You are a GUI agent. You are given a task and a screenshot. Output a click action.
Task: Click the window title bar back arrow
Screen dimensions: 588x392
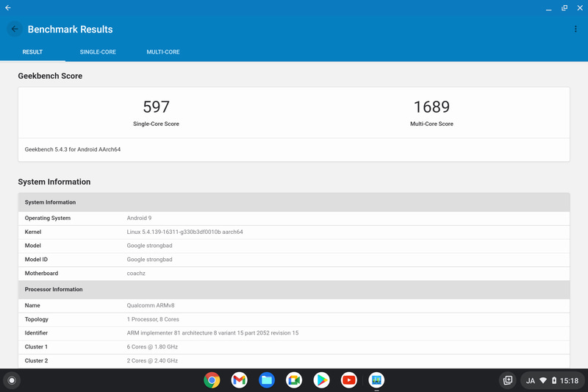coord(8,7)
